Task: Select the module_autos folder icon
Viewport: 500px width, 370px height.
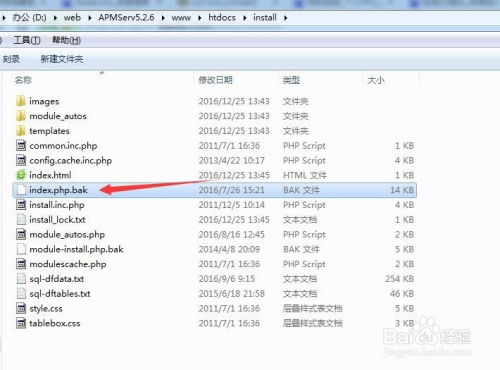Action: [x=21, y=116]
